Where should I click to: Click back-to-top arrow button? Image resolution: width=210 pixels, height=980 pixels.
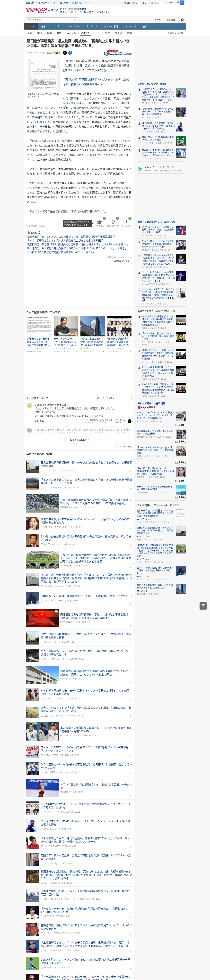point(203,606)
